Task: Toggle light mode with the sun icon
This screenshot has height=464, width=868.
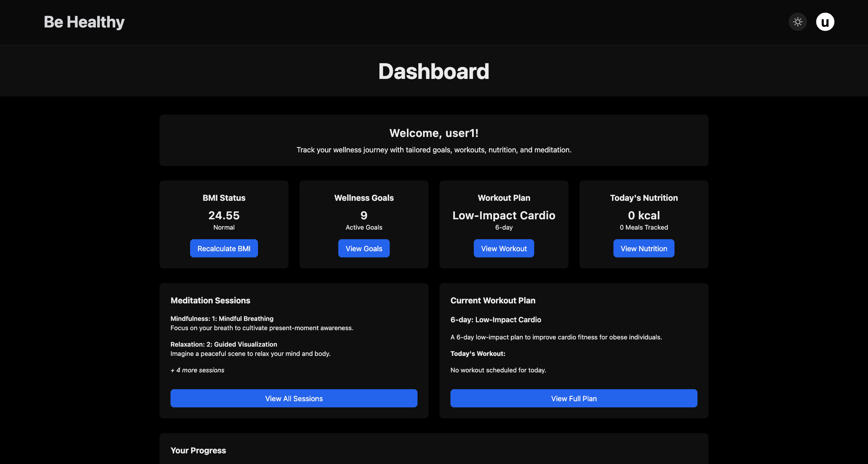Action: pyautogui.click(x=798, y=22)
